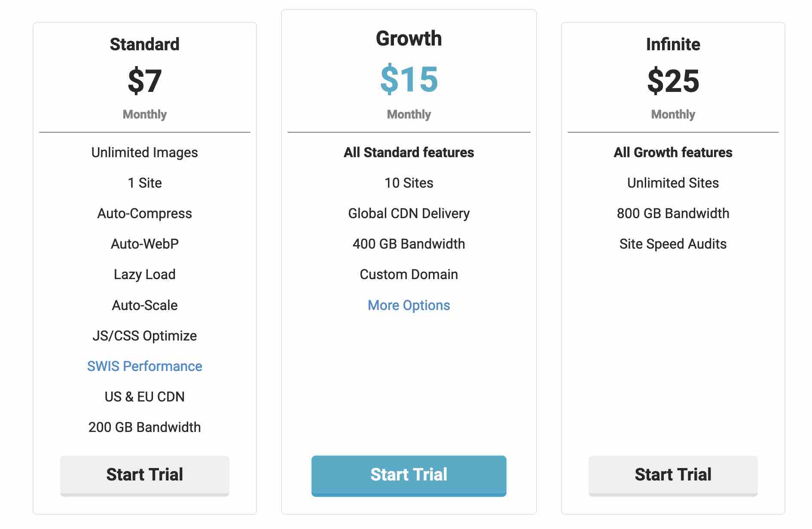Begin trial for the Infinite plan
The image size is (812, 529).
(673, 475)
